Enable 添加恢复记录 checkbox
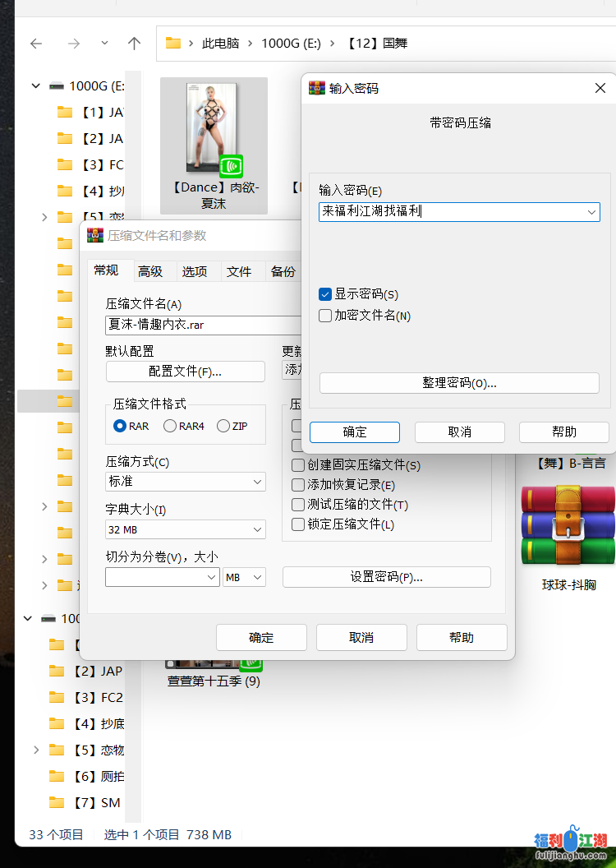This screenshot has height=868, width=616. point(299,485)
